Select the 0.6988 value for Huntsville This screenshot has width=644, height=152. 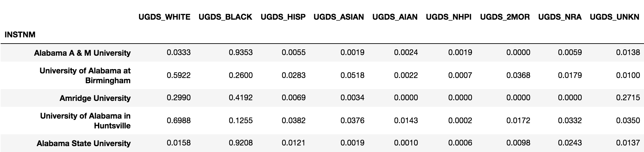tap(179, 121)
